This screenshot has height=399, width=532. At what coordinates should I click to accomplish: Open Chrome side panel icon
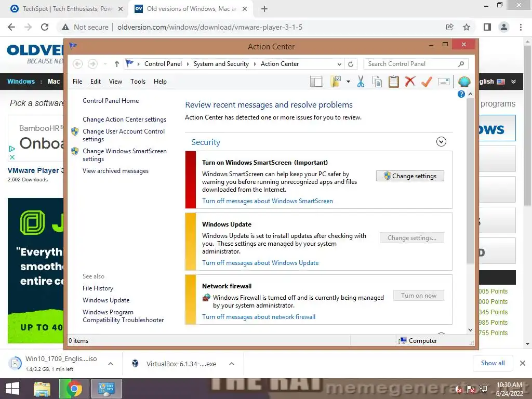coord(487,27)
